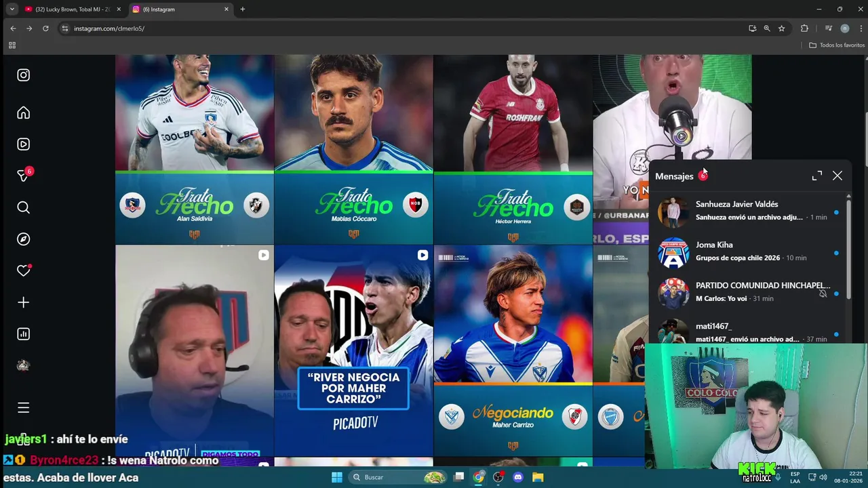The height and width of the screenshot is (488, 868).
Task: Open the Negociando Maher Carrizo post
Action: [513, 350]
